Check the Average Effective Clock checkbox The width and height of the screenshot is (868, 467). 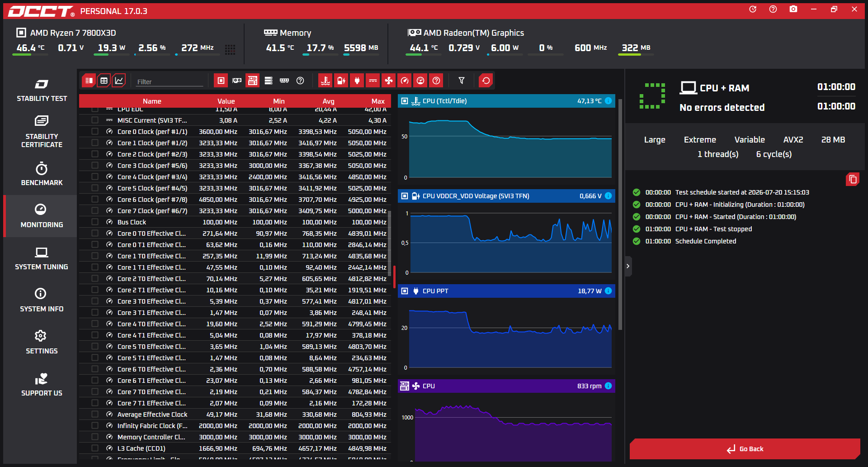[x=95, y=415]
